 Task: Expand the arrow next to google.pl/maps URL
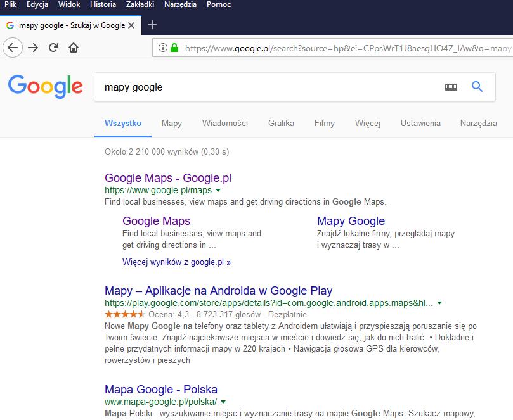[x=218, y=190]
